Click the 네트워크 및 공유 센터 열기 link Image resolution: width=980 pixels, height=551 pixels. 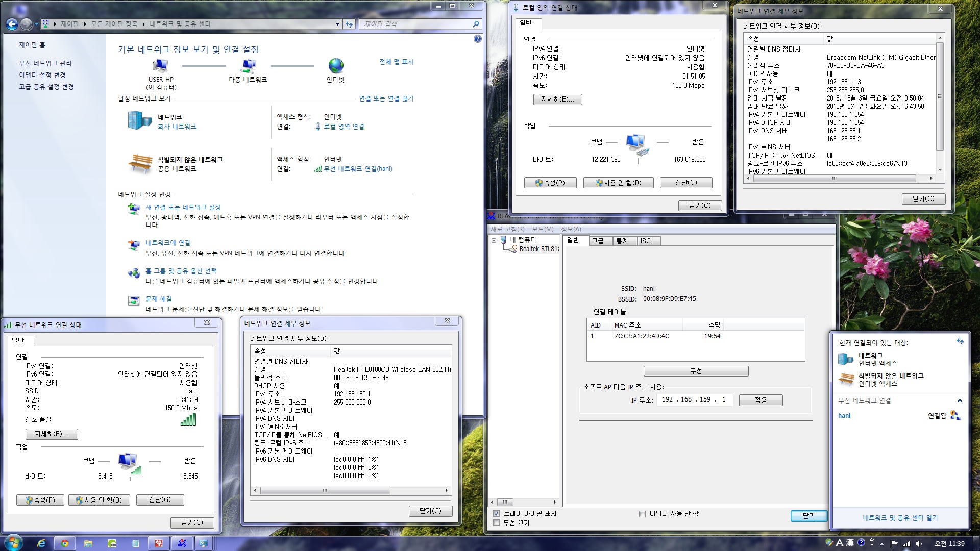(x=900, y=518)
